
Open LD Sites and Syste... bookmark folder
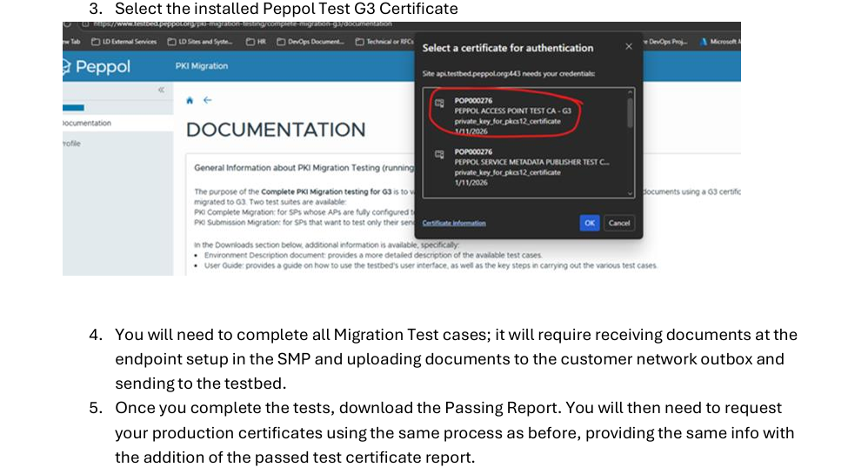click(x=200, y=42)
